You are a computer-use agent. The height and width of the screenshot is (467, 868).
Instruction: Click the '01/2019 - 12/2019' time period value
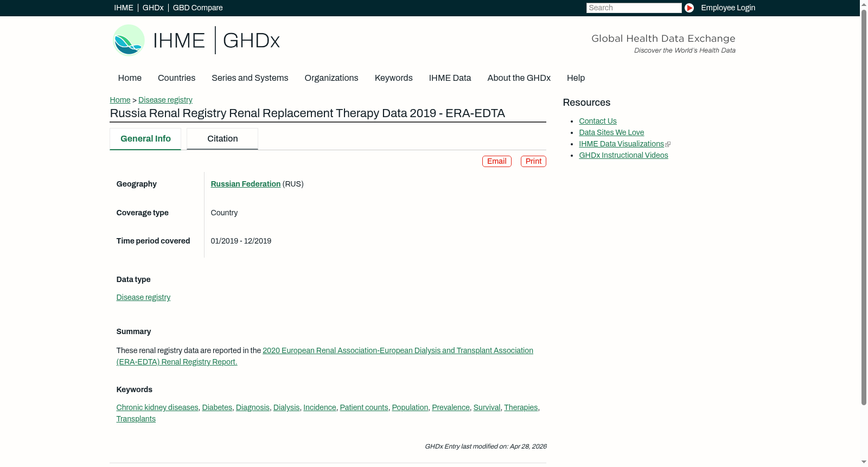[x=241, y=241]
